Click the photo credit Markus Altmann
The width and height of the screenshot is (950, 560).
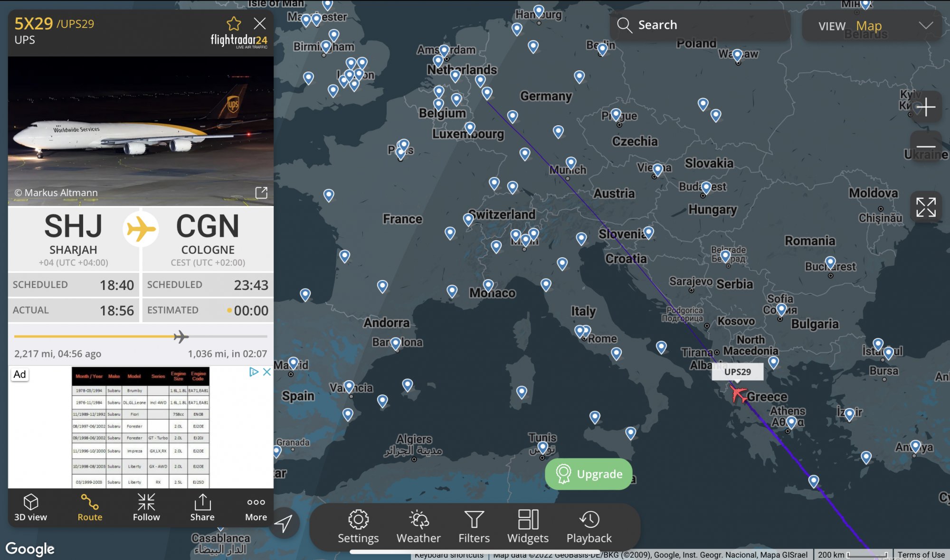56,193
